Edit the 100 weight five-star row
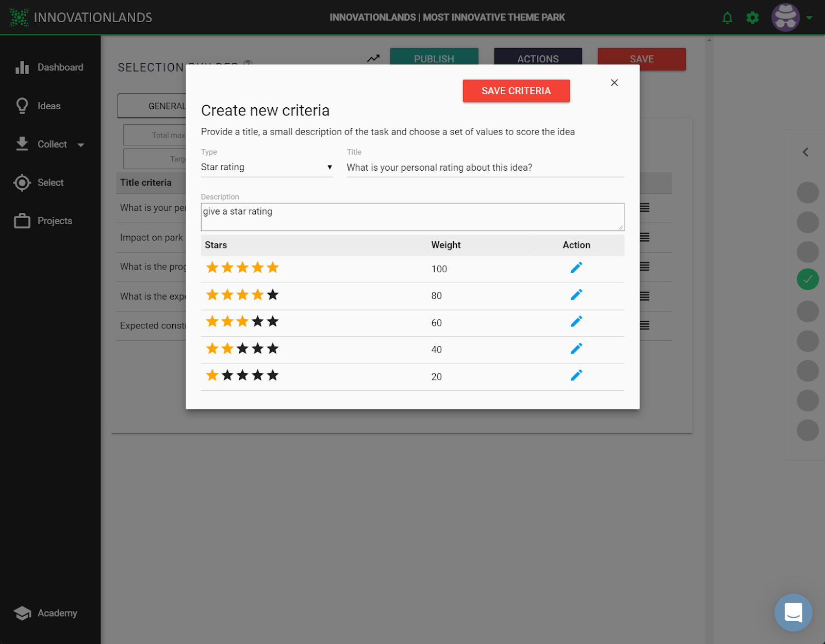Viewport: 825px width, 644px height. pos(576,268)
